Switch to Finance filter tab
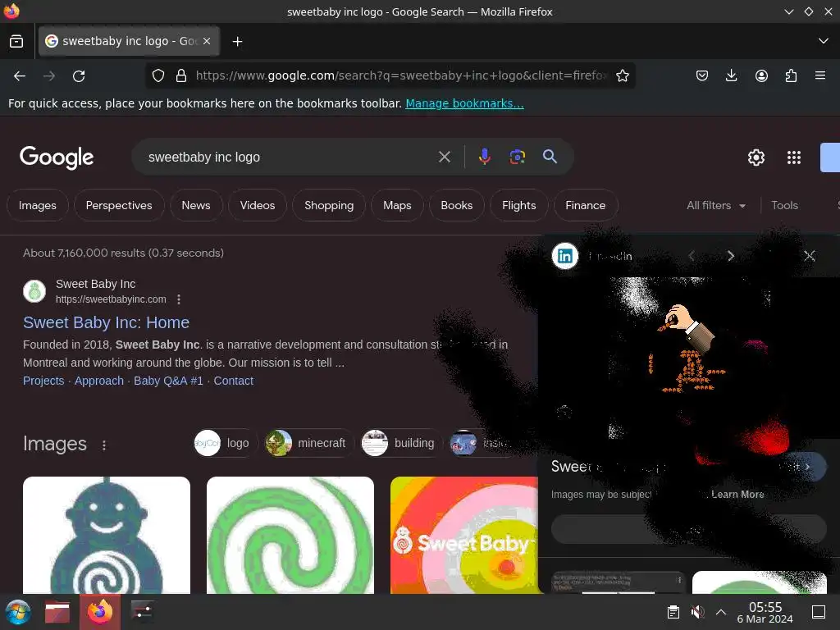 pos(586,205)
